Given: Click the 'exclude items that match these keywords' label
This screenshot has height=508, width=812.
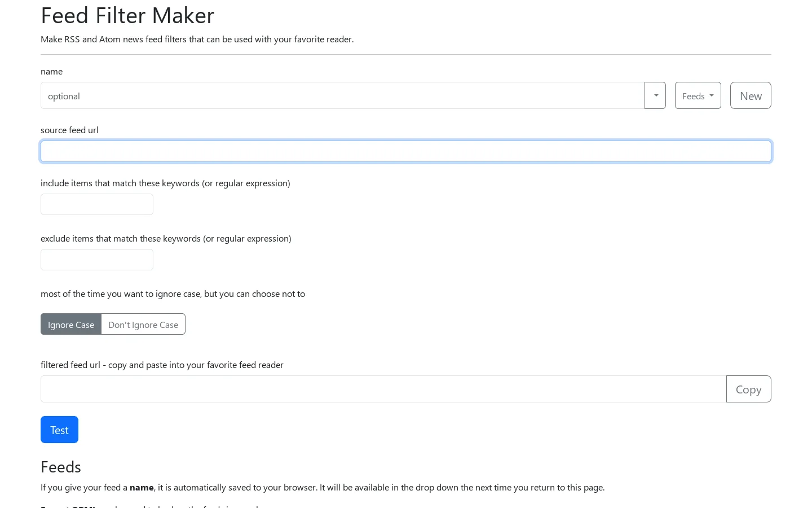Looking at the screenshot, I should click(166, 238).
